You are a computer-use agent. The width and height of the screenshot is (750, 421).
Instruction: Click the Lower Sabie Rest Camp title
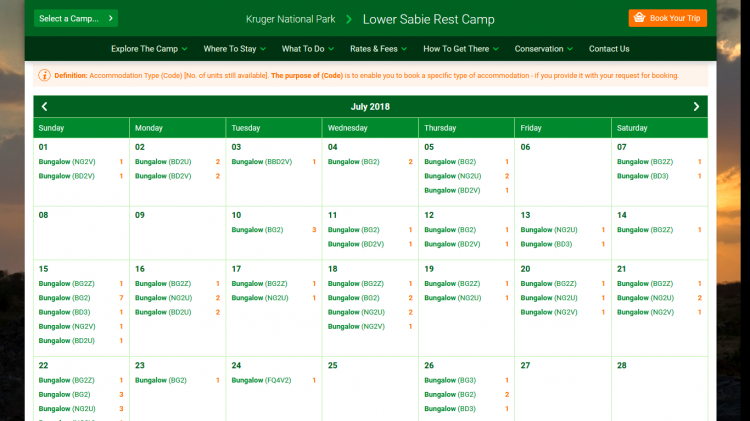click(x=429, y=19)
